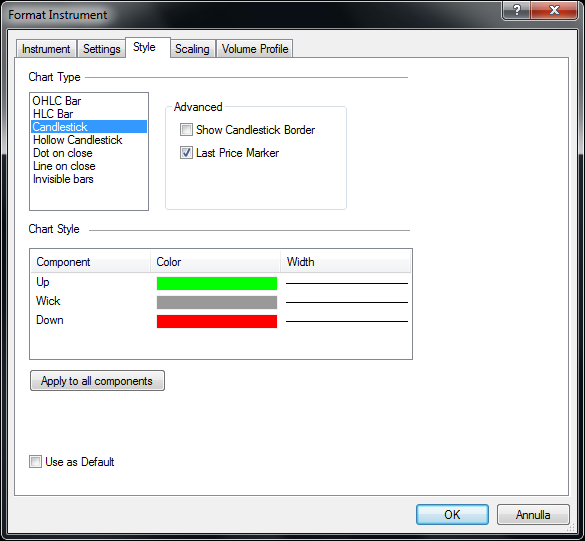Screen dimensions: 585x541
Task: Click the green Up color swatch
Action: click(x=217, y=283)
